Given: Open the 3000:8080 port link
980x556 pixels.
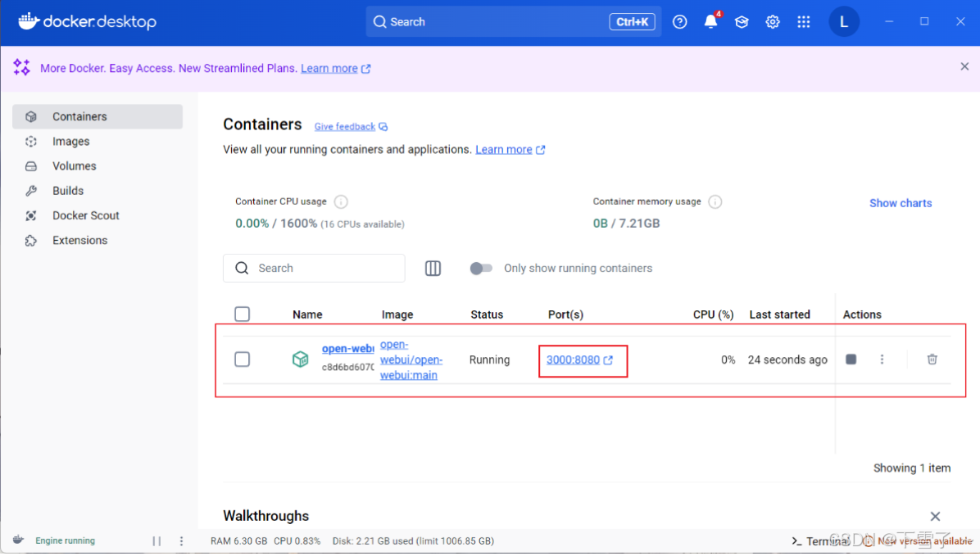Looking at the screenshot, I should (x=573, y=361).
